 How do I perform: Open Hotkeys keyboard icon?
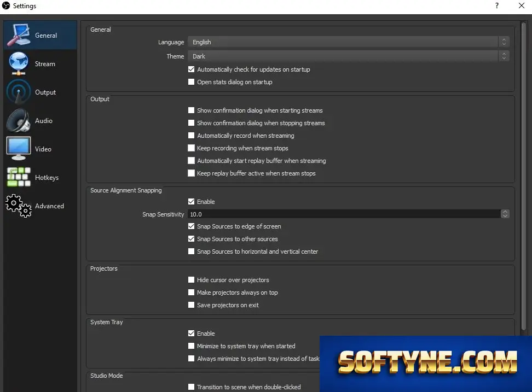[19, 177]
